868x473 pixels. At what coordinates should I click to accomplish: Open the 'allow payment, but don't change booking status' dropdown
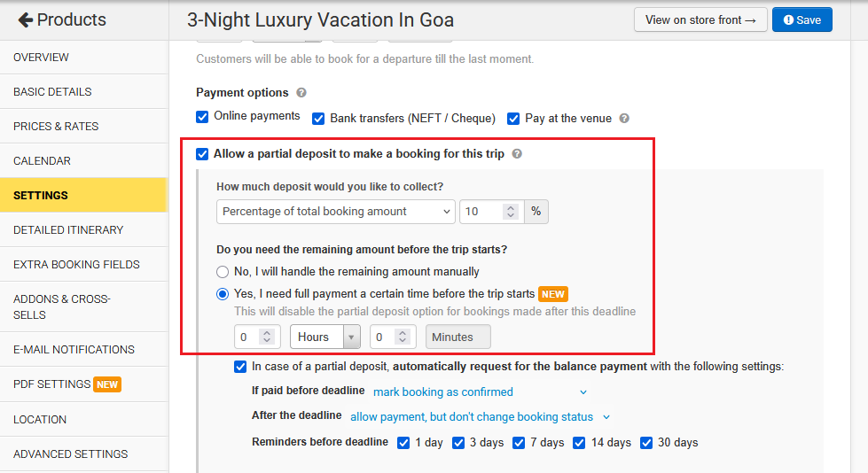tap(480, 416)
